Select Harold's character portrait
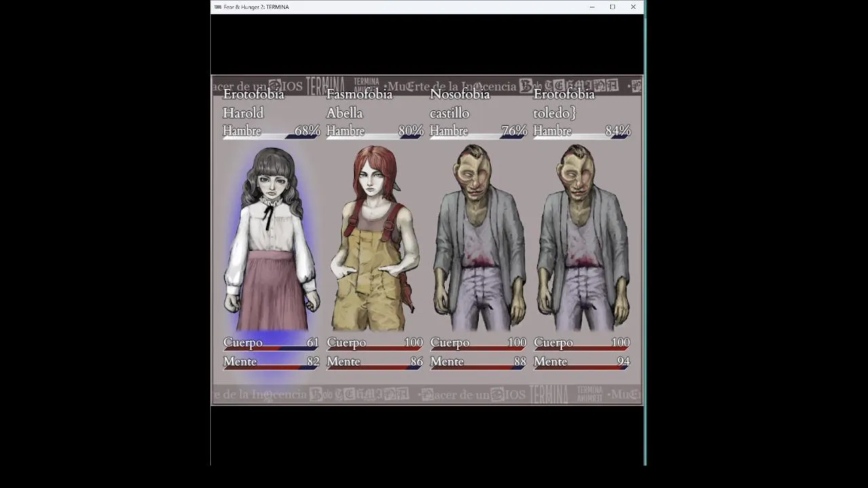Image resolution: width=868 pixels, height=488 pixels. (x=271, y=239)
